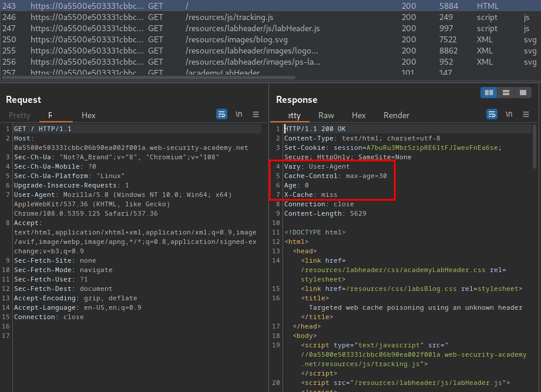Image resolution: width=541 pixels, height=392 pixels.
Task: Click the tracking.js script src line
Action: (414, 354)
